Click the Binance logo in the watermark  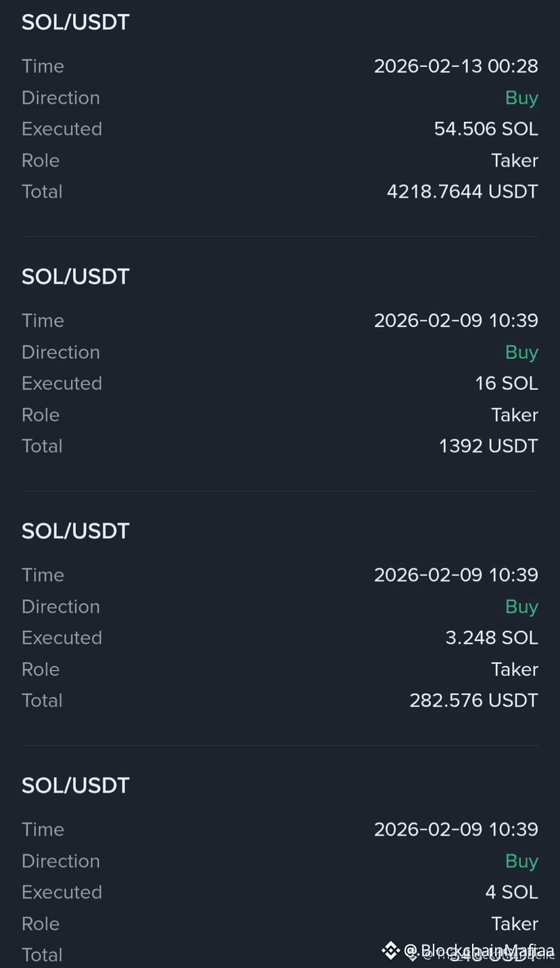390,950
